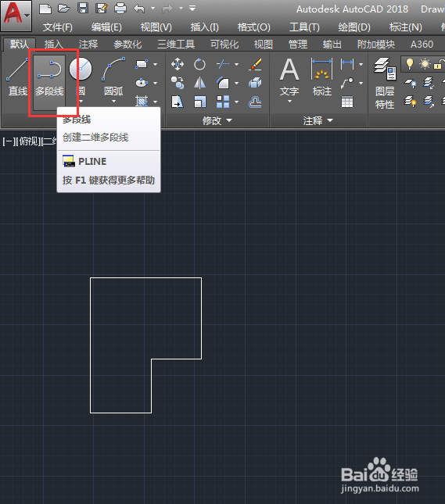
Task: Open the Hatch tool dropdown arrow
Action: [156, 102]
